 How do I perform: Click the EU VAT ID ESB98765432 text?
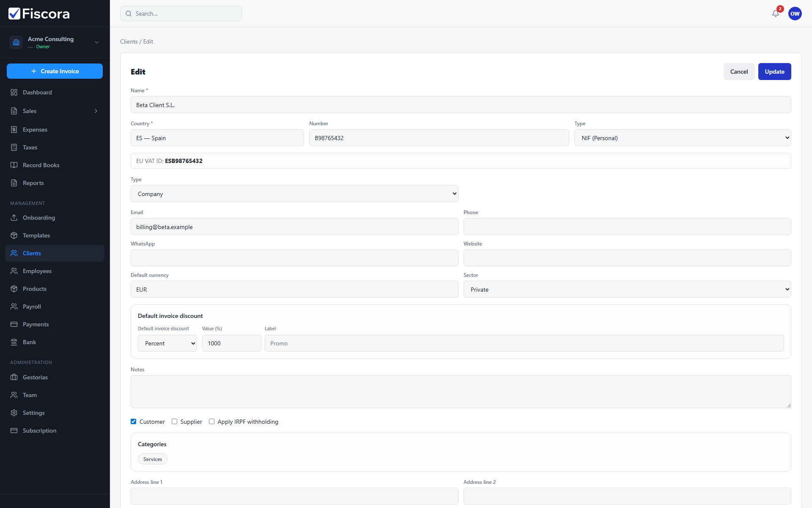point(169,161)
